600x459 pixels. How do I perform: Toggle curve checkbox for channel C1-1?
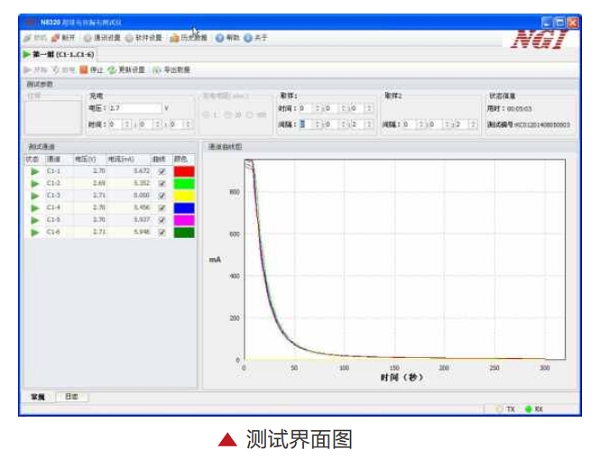160,172
